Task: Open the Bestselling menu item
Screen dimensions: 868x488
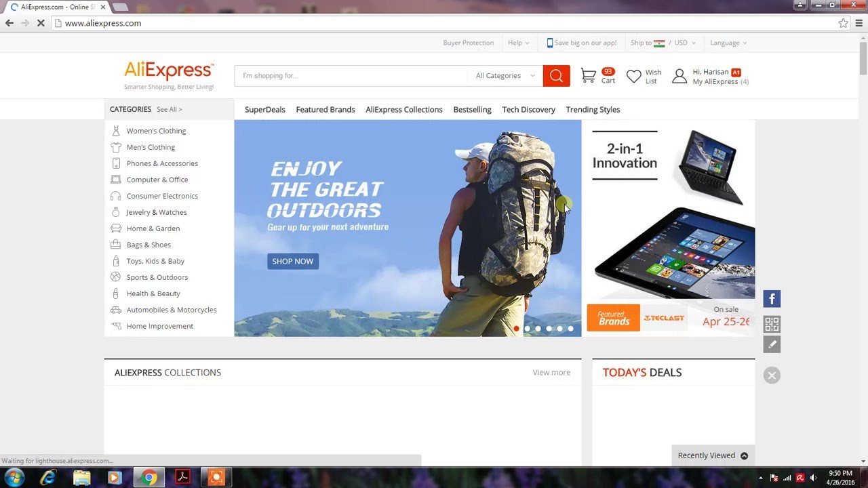Action: pyautogui.click(x=473, y=109)
